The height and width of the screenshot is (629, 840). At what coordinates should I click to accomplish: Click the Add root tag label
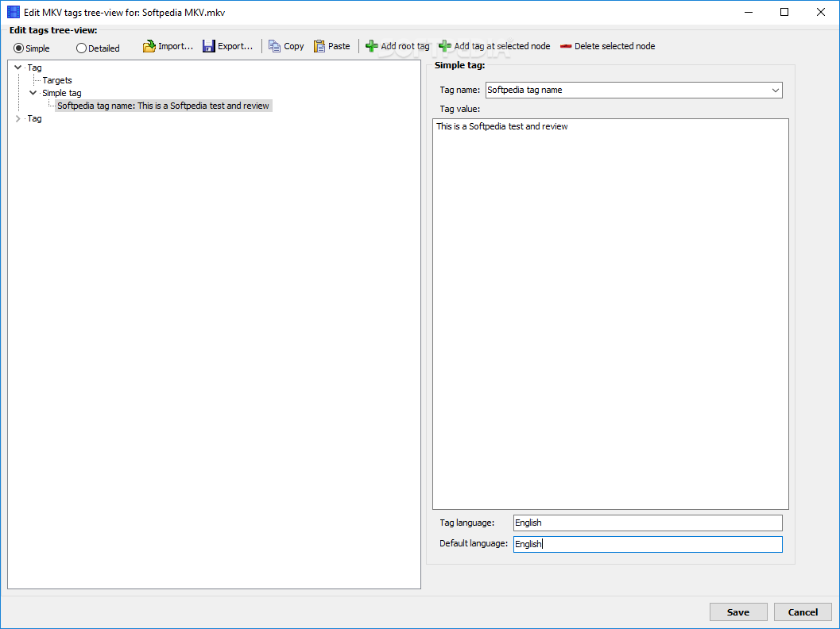(x=405, y=46)
